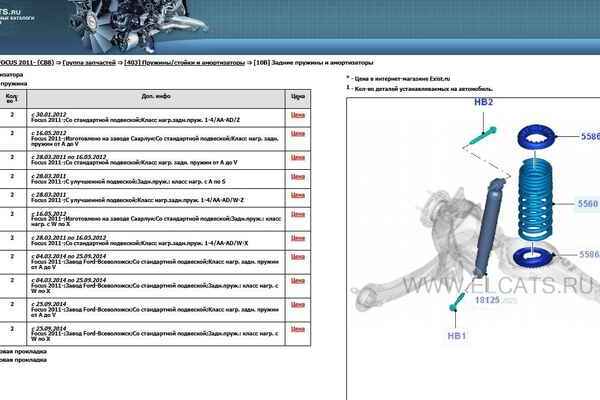Select the HB2 label in the diagram
The width and height of the screenshot is (600, 400).
(484, 102)
